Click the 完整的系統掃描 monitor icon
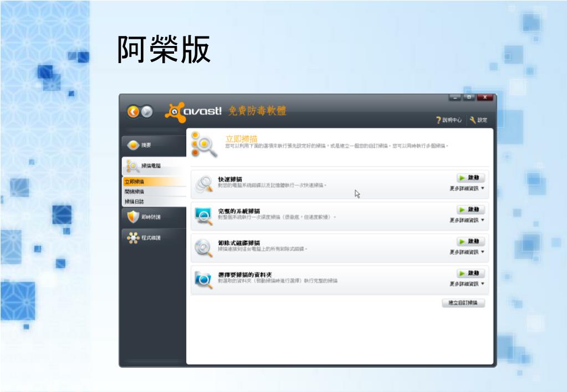Viewport: 567px width, 392px height. click(x=203, y=216)
